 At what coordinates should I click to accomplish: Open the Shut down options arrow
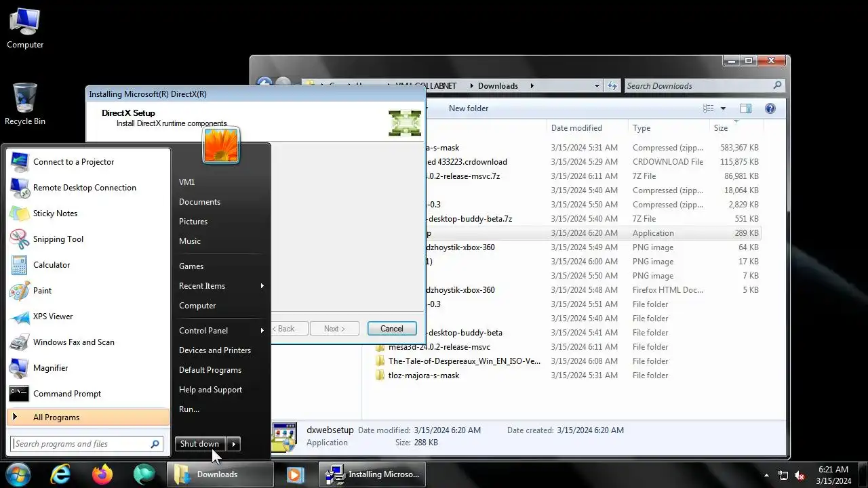233,444
